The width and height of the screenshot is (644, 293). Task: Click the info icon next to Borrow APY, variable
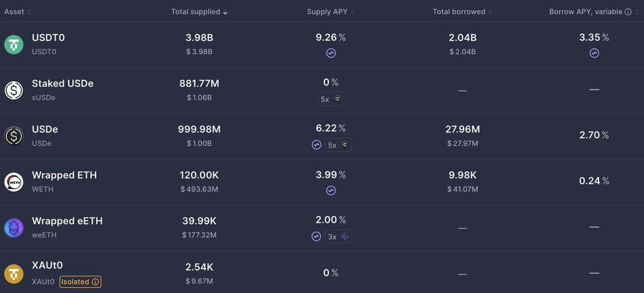[x=628, y=12]
